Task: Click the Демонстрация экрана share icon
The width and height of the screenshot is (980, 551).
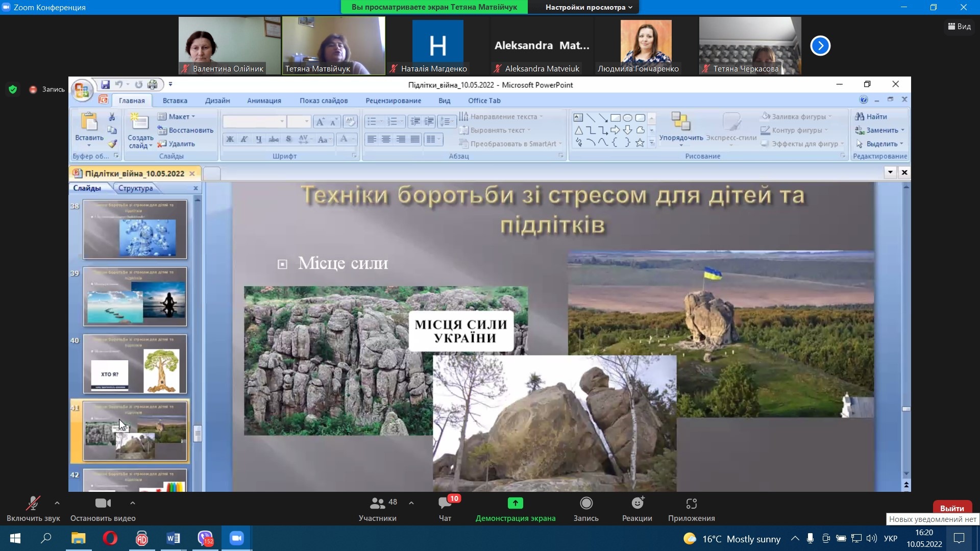Action: pyautogui.click(x=515, y=504)
